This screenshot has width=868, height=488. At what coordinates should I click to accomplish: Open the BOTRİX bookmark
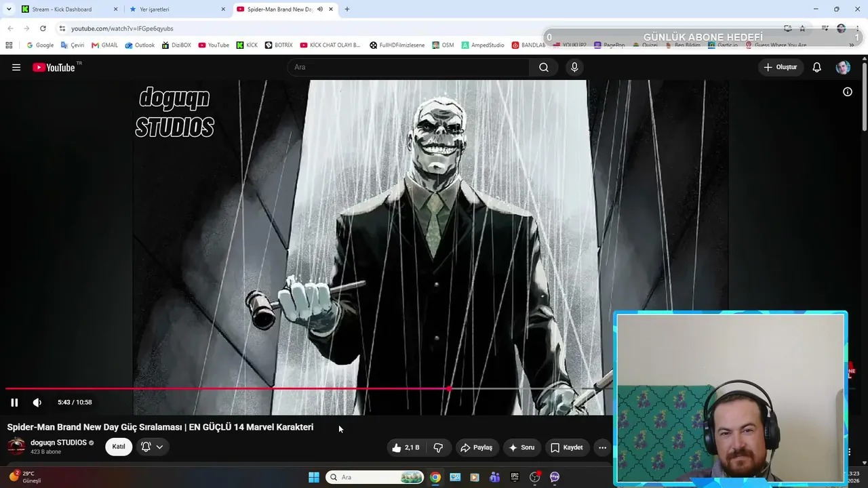click(x=279, y=45)
